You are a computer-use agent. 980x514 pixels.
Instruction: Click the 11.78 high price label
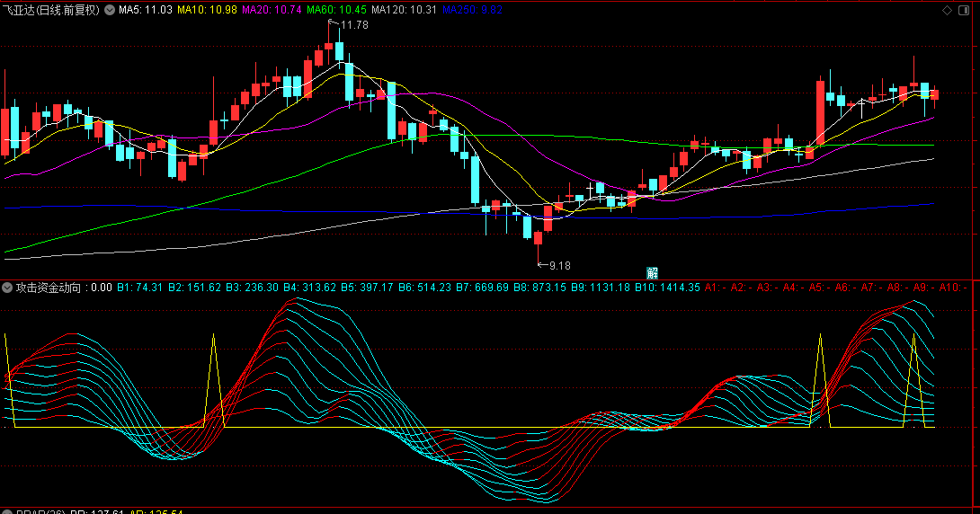coord(353,25)
